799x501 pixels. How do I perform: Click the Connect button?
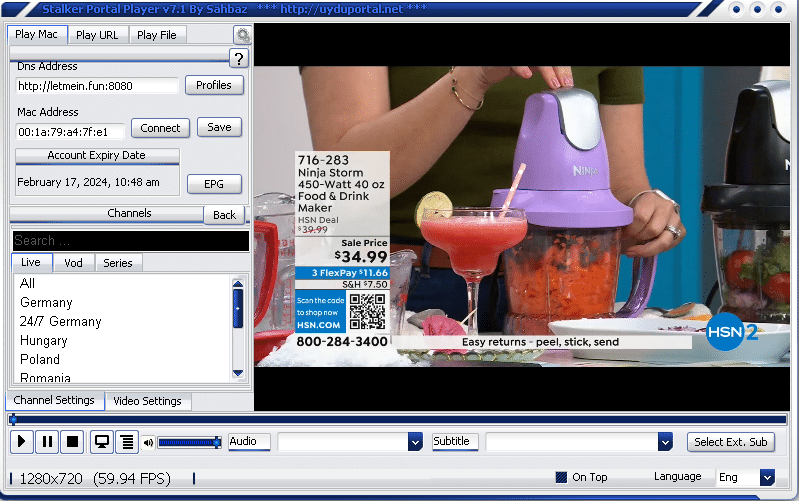click(161, 128)
